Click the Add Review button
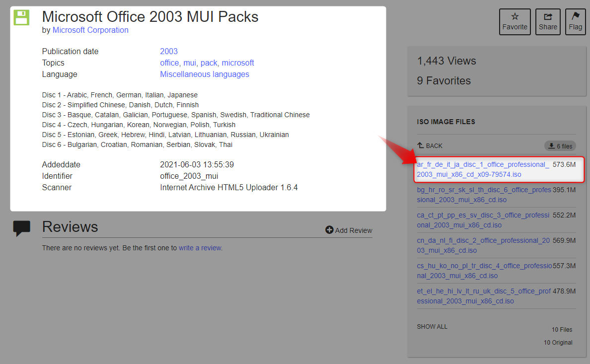The height and width of the screenshot is (364, 590). [349, 230]
